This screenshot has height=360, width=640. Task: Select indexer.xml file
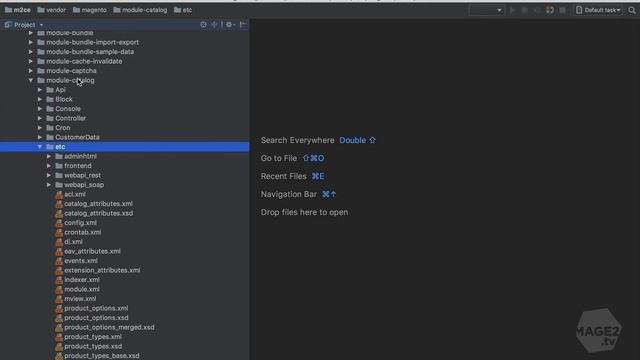77,280
